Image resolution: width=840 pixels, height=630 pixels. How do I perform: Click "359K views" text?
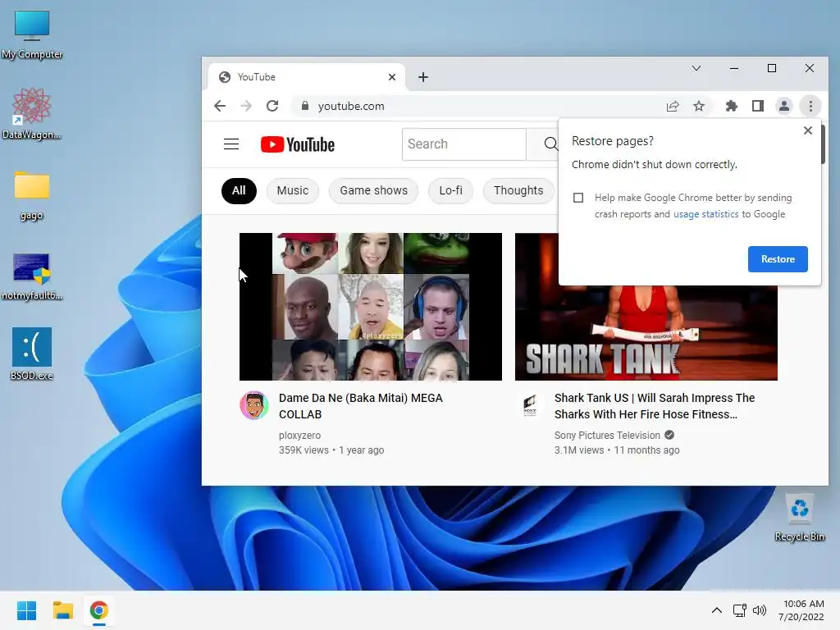pyautogui.click(x=304, y=450)
